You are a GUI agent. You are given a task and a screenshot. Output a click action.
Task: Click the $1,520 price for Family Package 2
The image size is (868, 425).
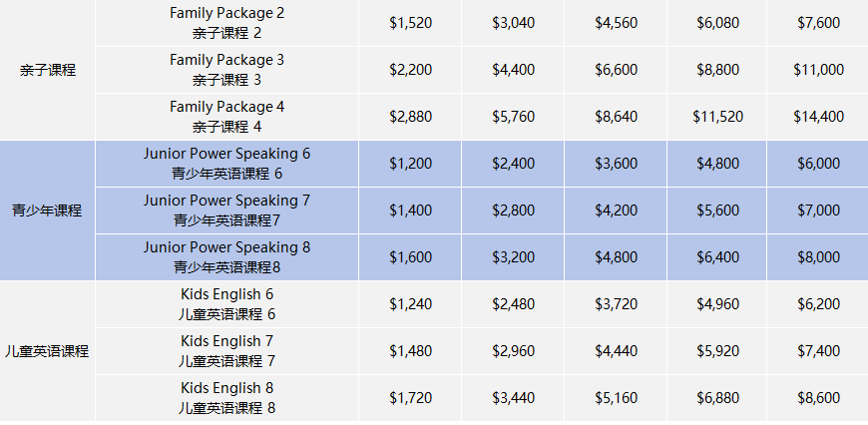click(410, 23)
